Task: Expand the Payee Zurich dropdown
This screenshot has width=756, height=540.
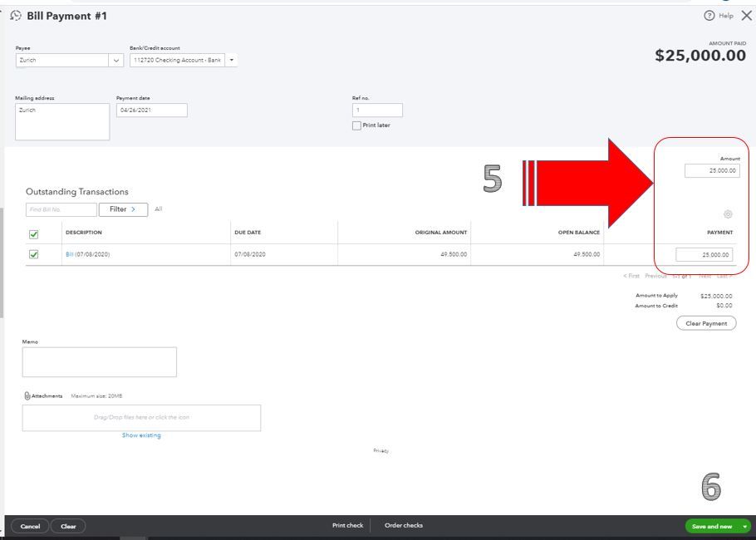Action: 115,61
